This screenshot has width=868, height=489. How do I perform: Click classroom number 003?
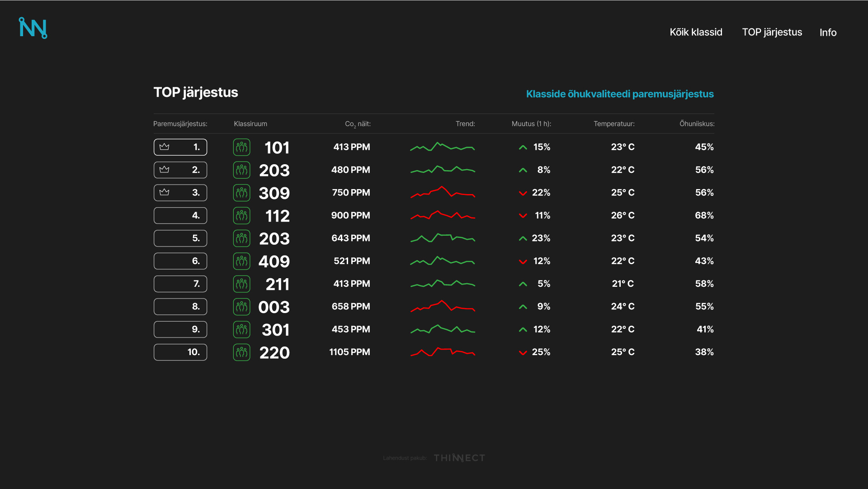(x=274, y=307)
